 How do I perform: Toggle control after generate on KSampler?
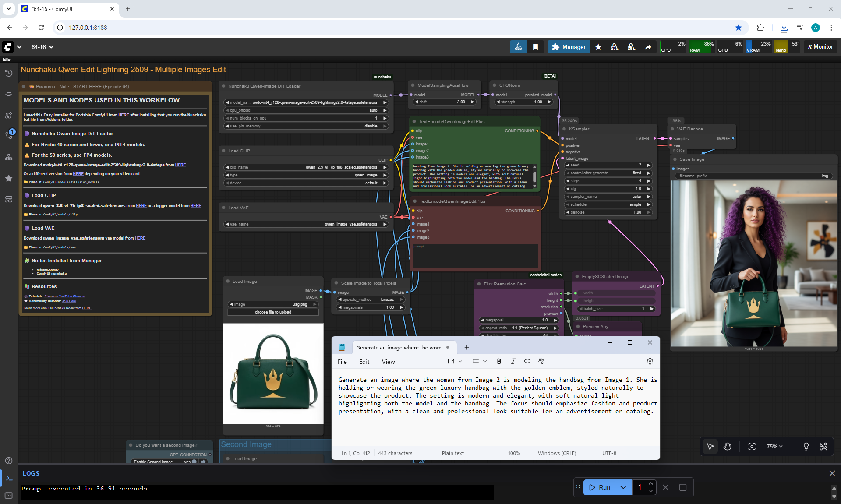pos(608,173)
